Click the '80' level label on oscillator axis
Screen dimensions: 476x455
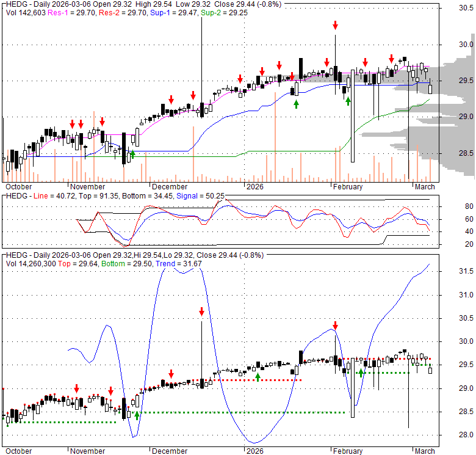click(469, 206)
